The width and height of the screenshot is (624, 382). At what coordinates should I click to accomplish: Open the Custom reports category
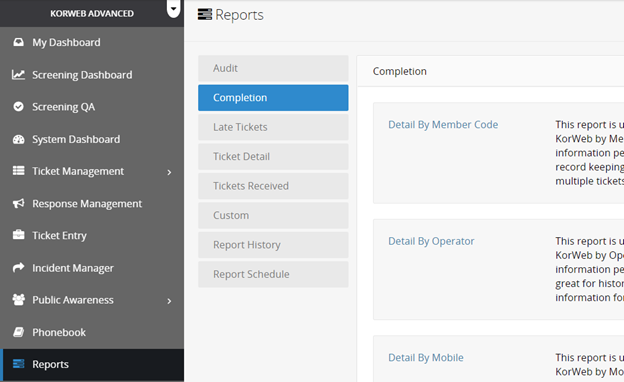pos(273,216)
